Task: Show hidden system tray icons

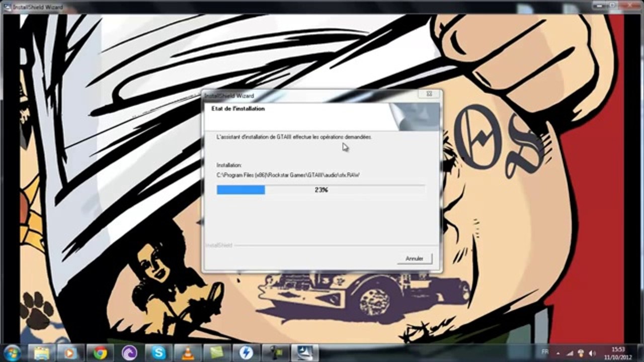Action: [x=558, y=353]
